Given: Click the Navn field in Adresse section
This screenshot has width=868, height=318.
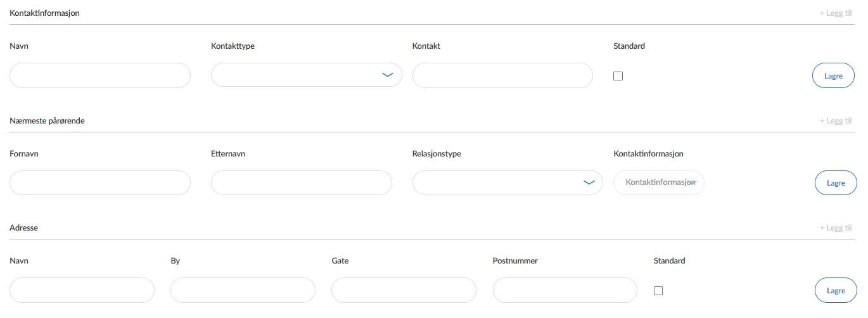Looking at the screenshot, I should pos(82,290).
